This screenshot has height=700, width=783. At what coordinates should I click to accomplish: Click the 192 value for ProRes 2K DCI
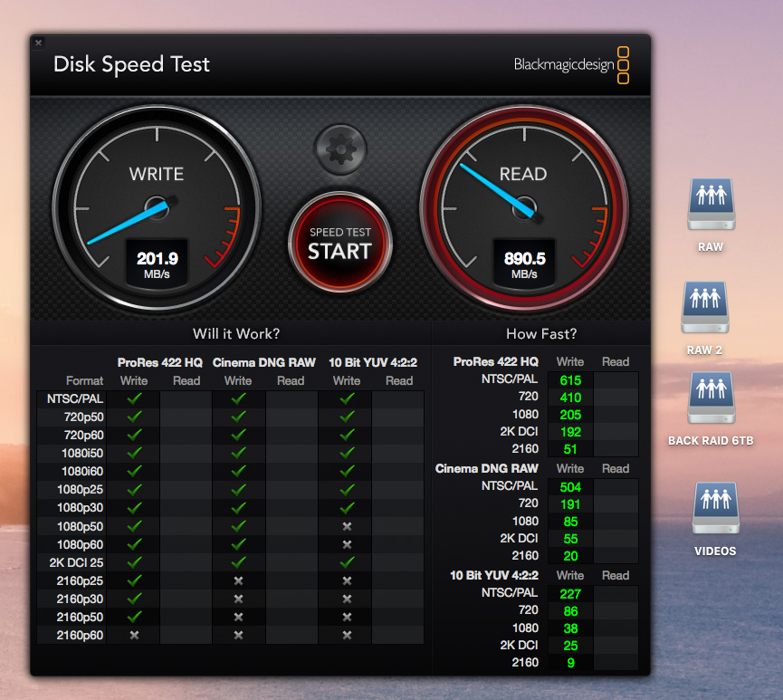(570, 432)
